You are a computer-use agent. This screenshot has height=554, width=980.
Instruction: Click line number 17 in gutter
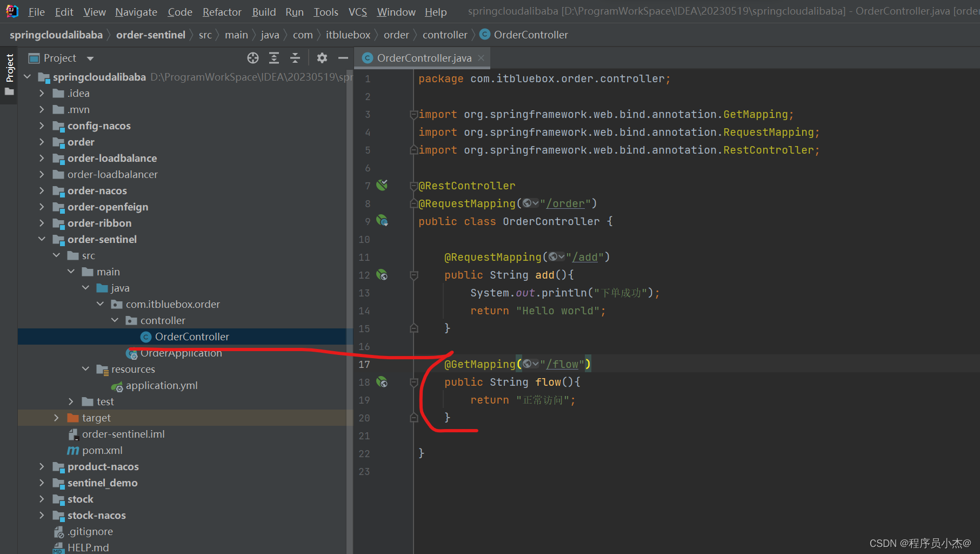point(364,364)
